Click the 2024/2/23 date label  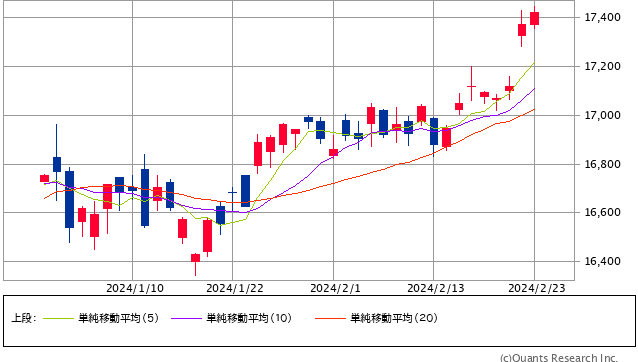coord(537,288)
